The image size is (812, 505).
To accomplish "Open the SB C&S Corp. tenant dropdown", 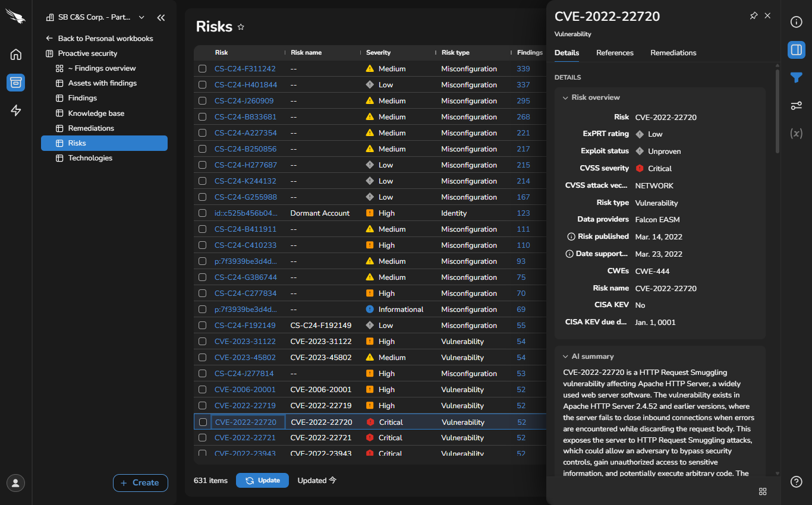I will (96, 17).
